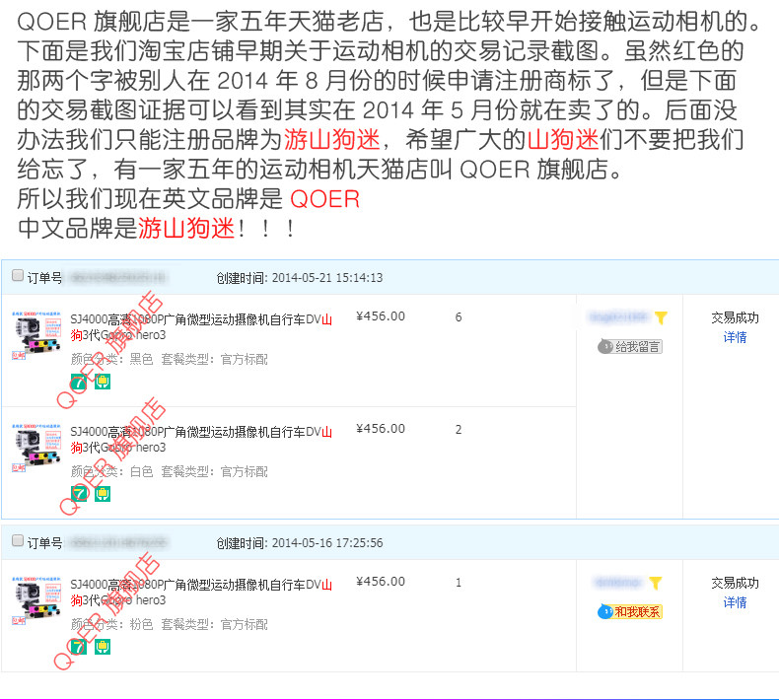Open 详情 link for the 2014-05-21 order
The image size is (779, 700).
(x=735, y=337)
